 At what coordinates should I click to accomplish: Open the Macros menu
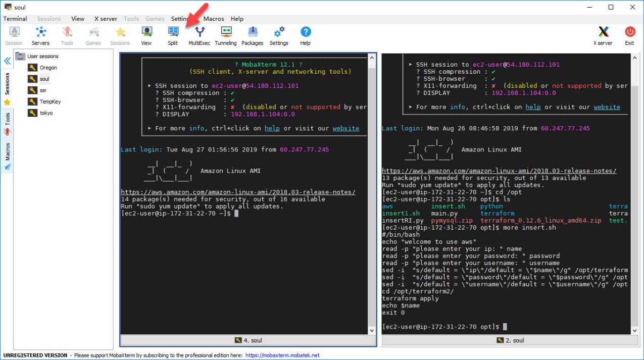pos(214,19)
